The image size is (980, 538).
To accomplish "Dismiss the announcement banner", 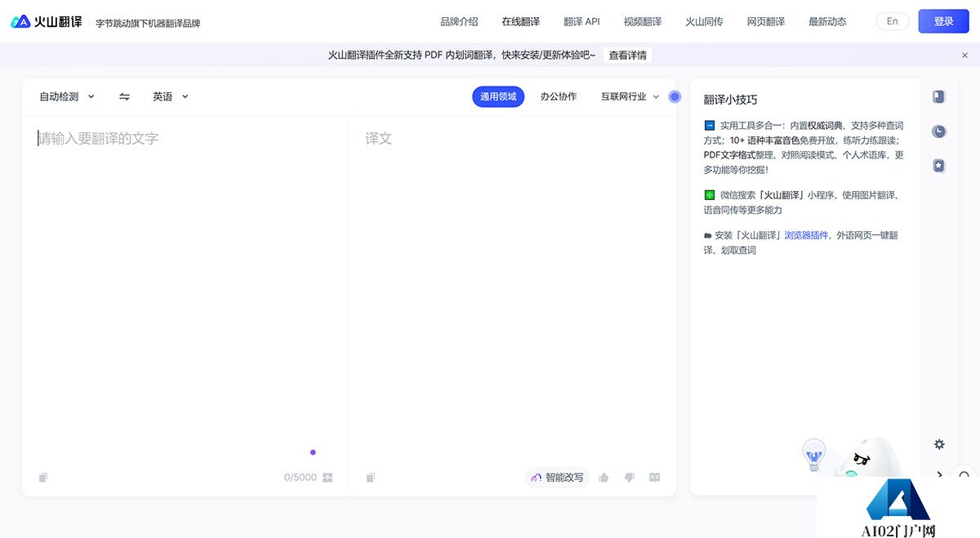I will click(964, 56).
